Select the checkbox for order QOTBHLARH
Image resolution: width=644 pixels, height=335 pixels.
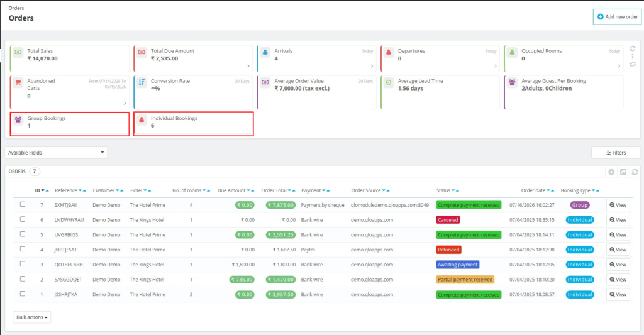23,264
